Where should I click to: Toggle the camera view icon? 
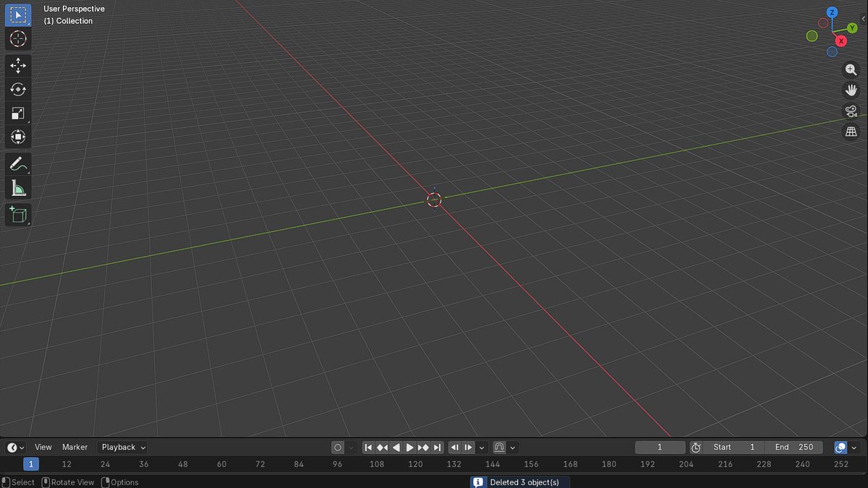(x=851, y=111)
